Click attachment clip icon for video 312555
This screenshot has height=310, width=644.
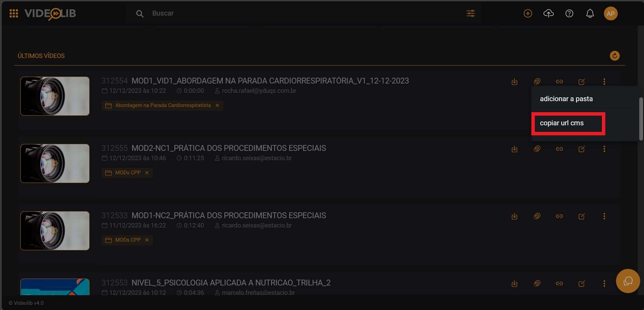[x=537, y=149]
